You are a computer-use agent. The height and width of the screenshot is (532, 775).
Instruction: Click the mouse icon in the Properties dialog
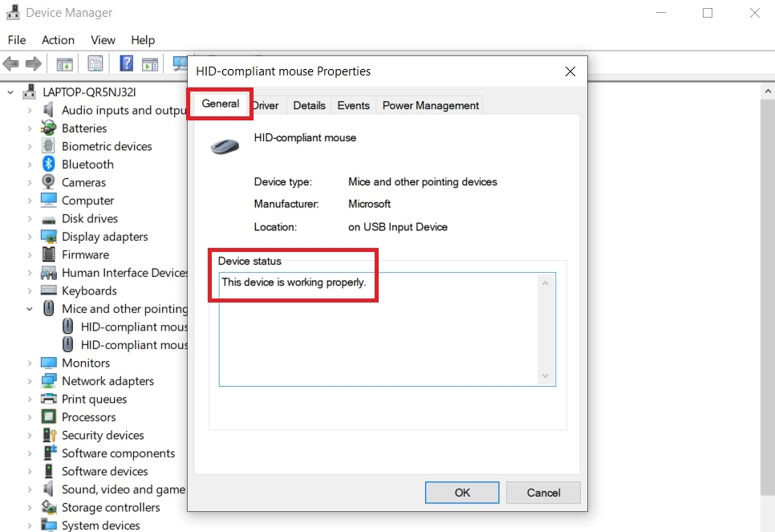[225, 146]
